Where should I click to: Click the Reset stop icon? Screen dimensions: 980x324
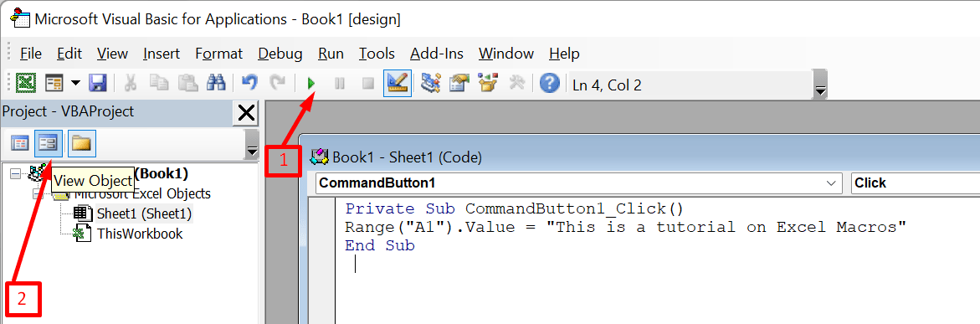click(368, 83)
